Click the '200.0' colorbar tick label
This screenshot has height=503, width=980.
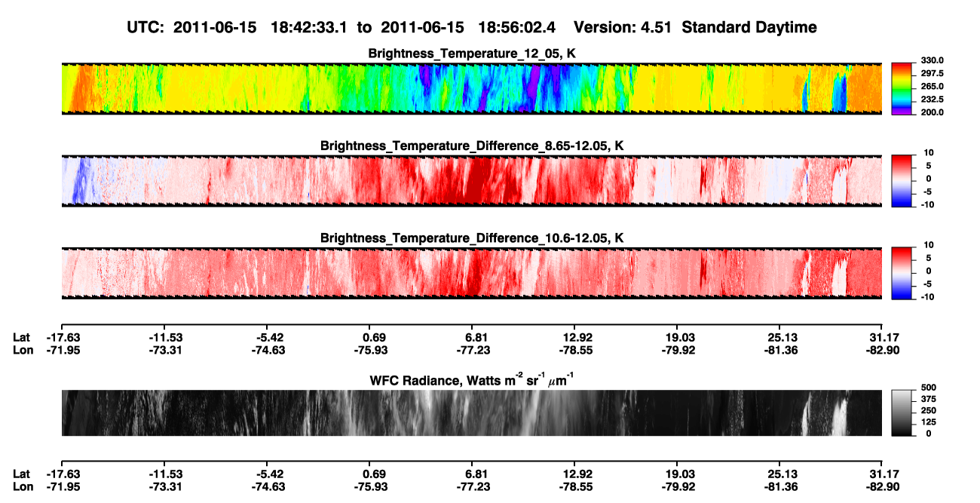933,112
